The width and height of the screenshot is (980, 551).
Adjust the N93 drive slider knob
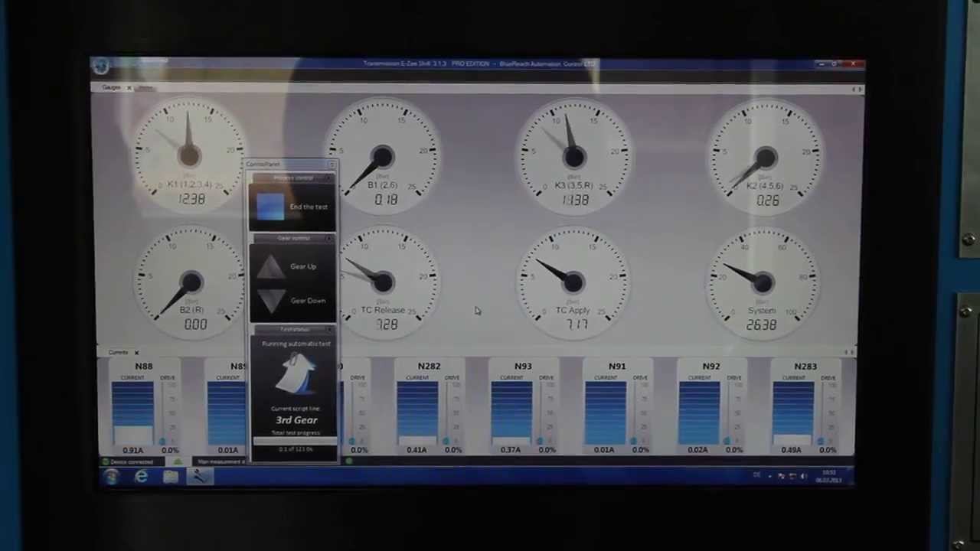pos(540,441)
